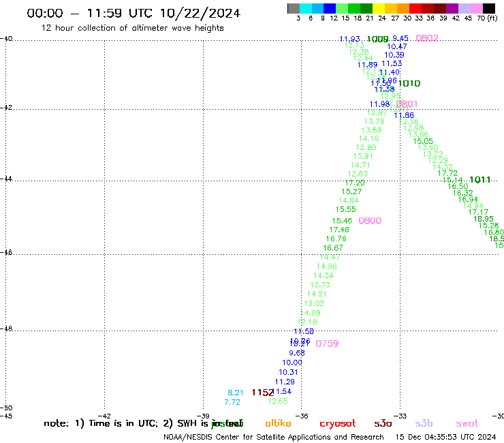Click the red 'cryosat' satellite legend label
This screenshot has height=443, width=504.
pyautogui.click(x=338, y=424)
